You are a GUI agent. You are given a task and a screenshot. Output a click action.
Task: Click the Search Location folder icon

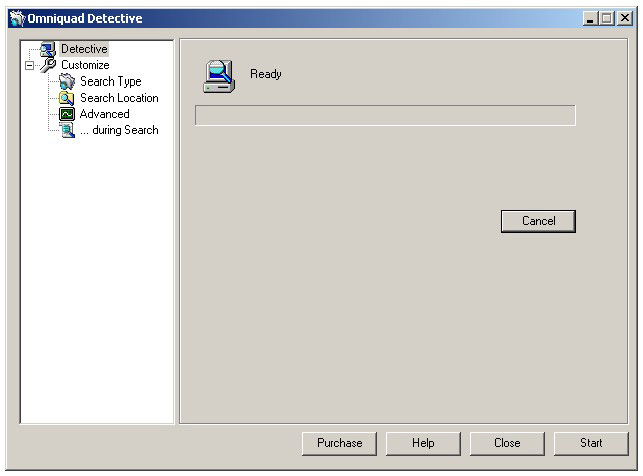67,98
